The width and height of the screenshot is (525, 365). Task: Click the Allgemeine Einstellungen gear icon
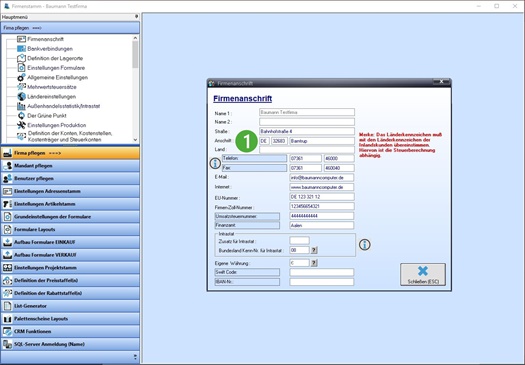(21, 77)
